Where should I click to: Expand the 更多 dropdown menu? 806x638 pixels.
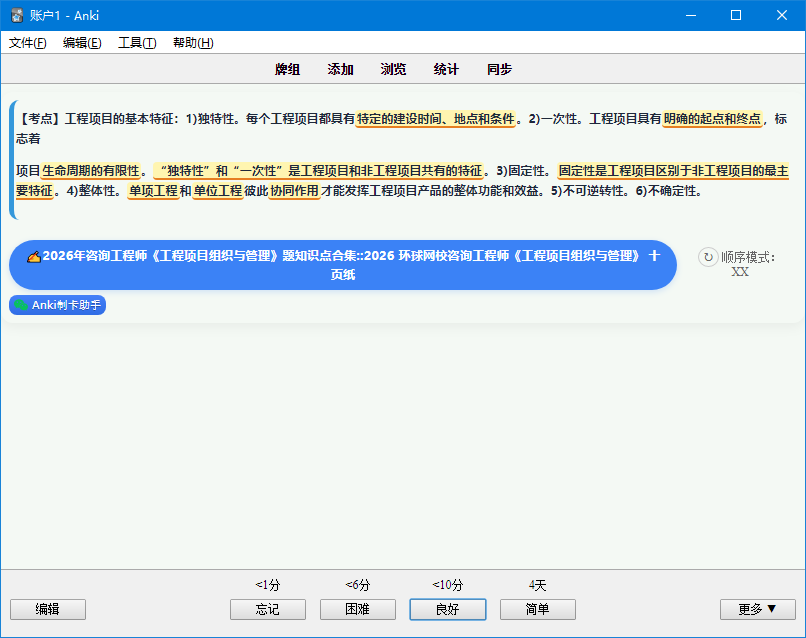click(x=758, y=609)
